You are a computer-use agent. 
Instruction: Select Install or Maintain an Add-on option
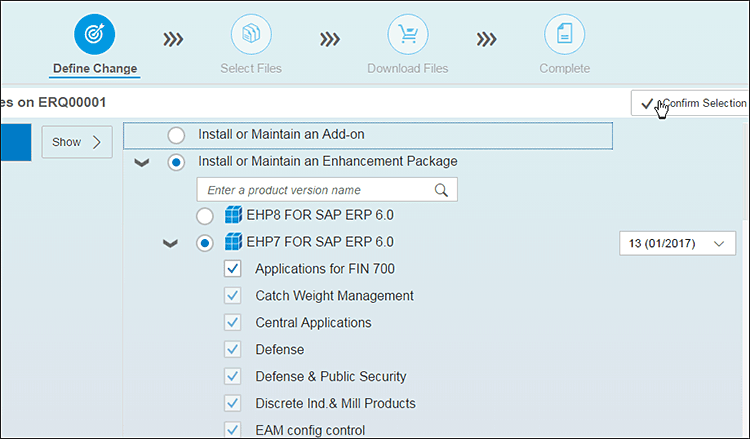[176, 134]
